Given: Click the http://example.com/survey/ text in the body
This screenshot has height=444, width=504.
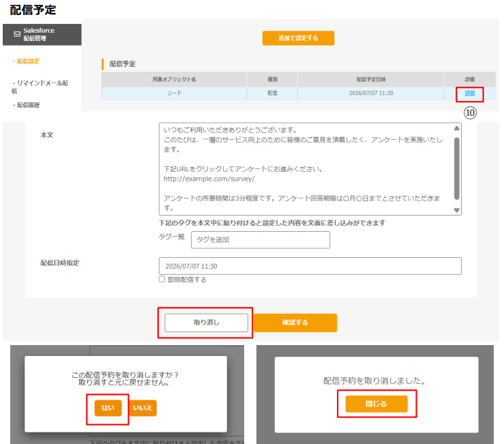Looking at the screenshot, I should click(209, 179).
